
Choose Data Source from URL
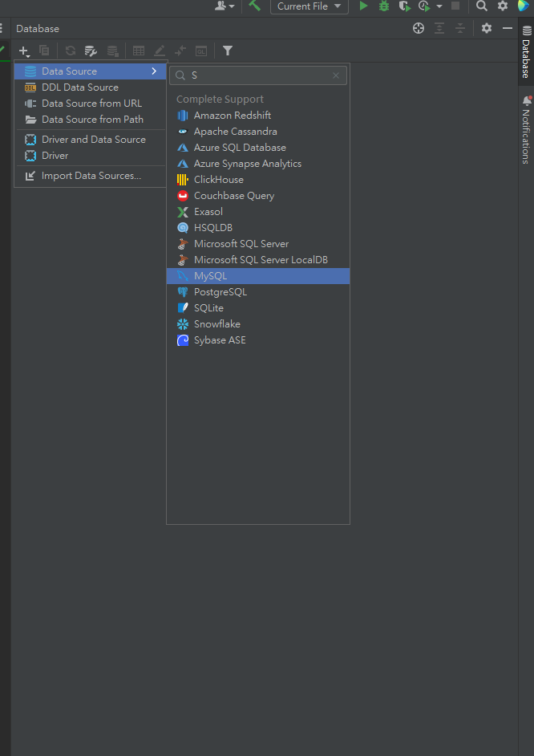point(90,104)
